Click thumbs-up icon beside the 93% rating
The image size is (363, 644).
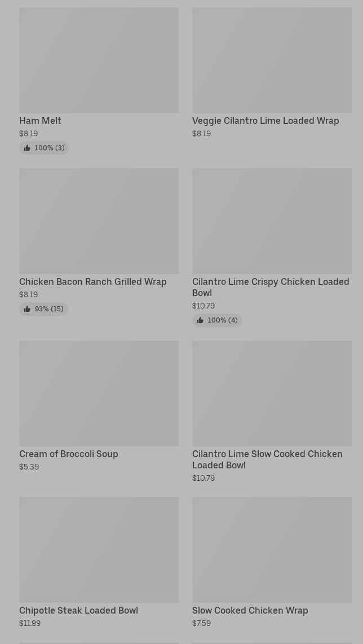pos(27,309)
